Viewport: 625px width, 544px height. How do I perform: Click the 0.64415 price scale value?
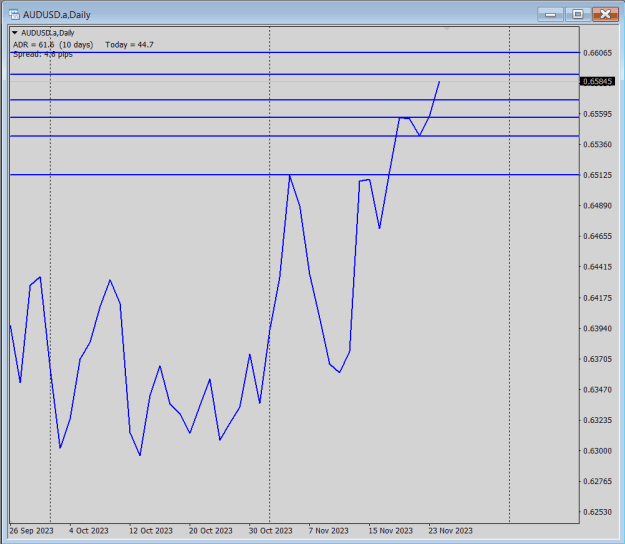click(x=597, y=267)
